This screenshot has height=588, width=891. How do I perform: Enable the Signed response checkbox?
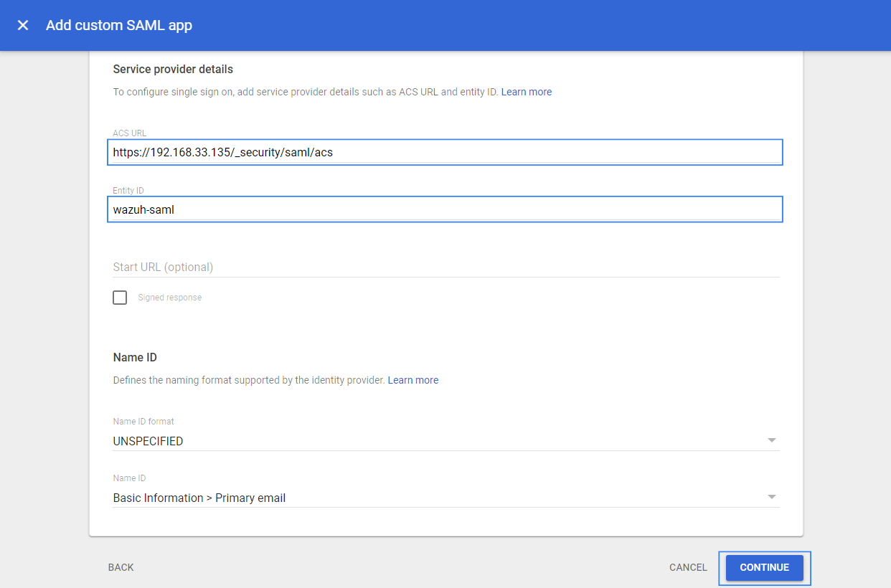[120, 298]
